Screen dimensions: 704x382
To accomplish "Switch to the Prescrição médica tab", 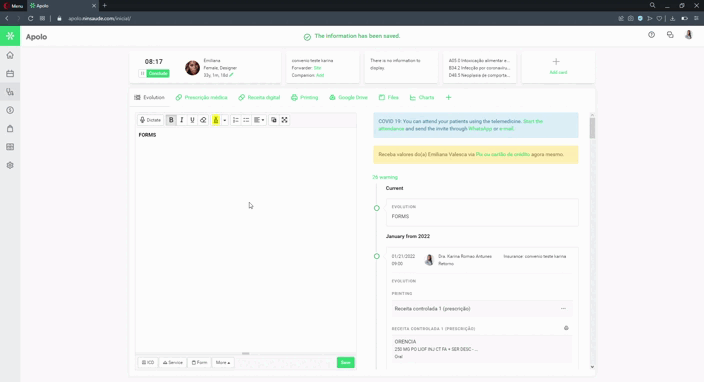I will (202, 97).
